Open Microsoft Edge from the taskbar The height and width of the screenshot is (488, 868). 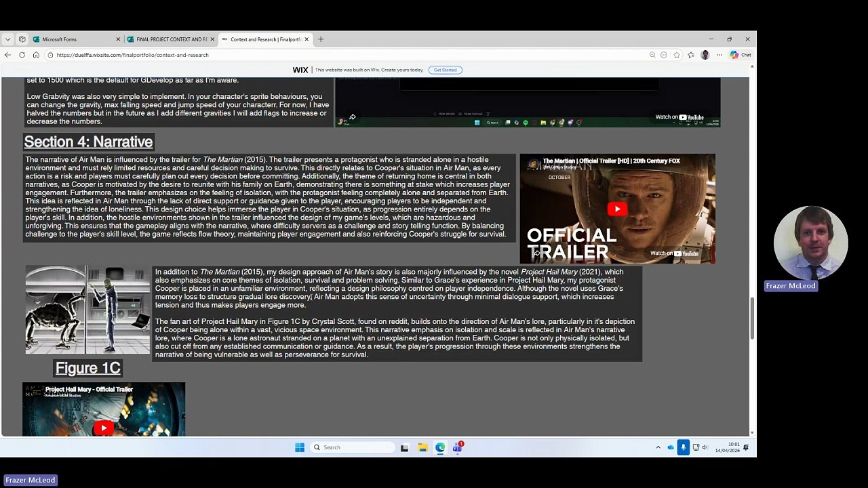pos(440,447)
